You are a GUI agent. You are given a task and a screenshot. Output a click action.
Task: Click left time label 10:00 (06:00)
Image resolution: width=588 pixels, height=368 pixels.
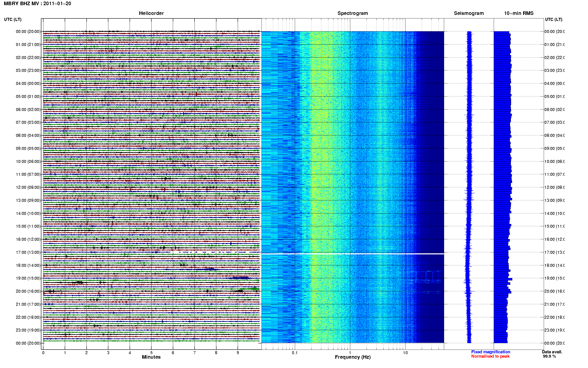pyautogui.click(x=28, y=161)
